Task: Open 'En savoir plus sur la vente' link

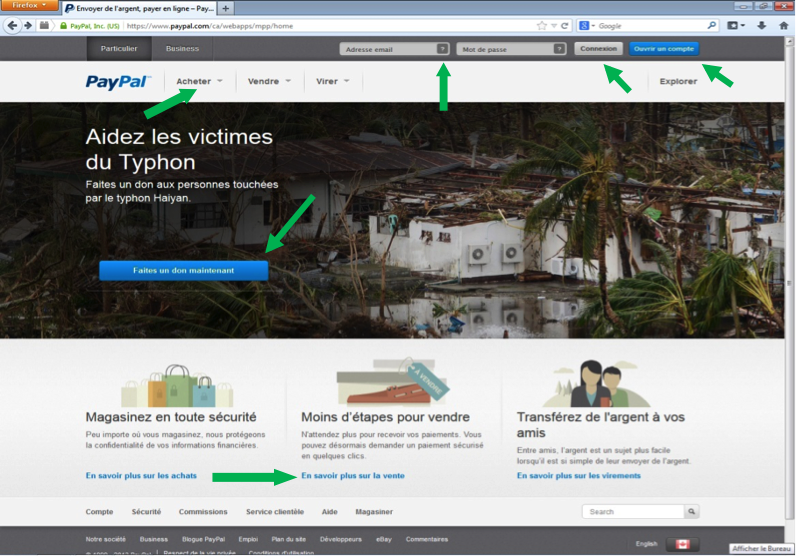Action: [352, 476]
